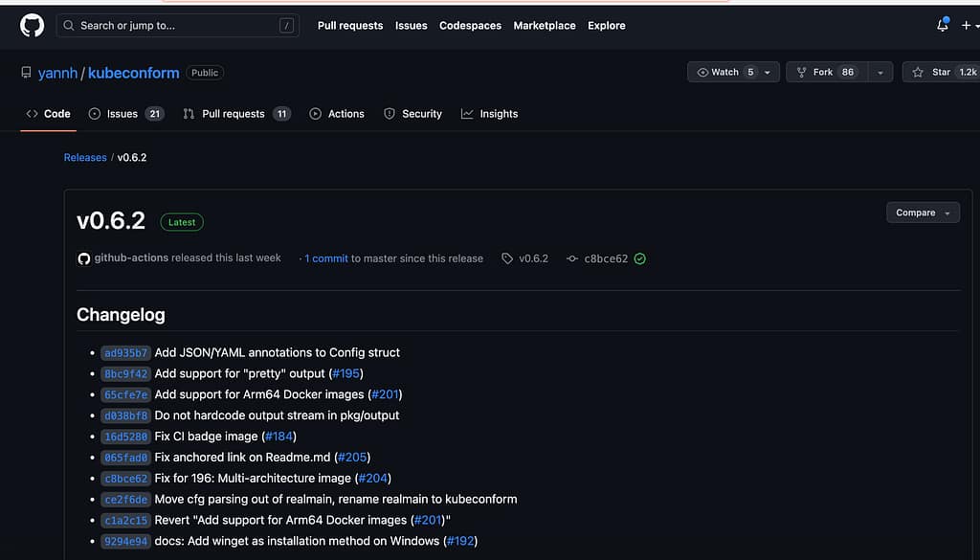The width and height of the screenshot is (980, 560).
Task: Star the kubeconform repository
Action: [939, 71]
